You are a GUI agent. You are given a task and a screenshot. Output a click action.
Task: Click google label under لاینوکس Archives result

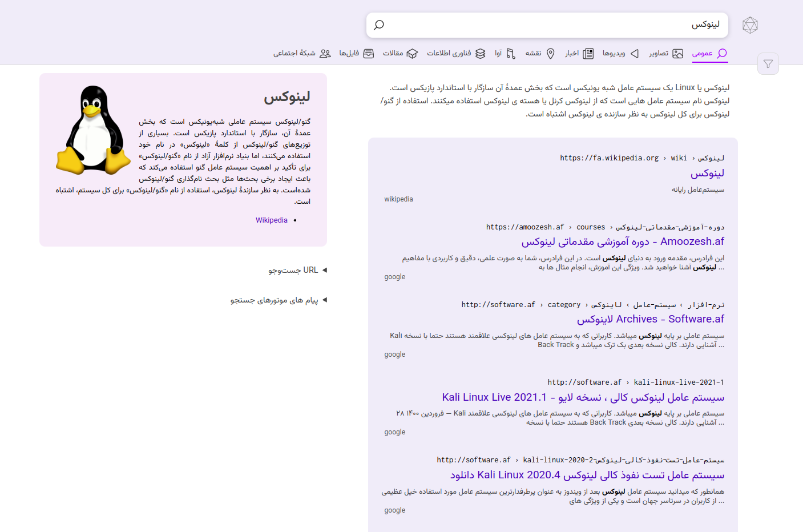tap(395, 354)
